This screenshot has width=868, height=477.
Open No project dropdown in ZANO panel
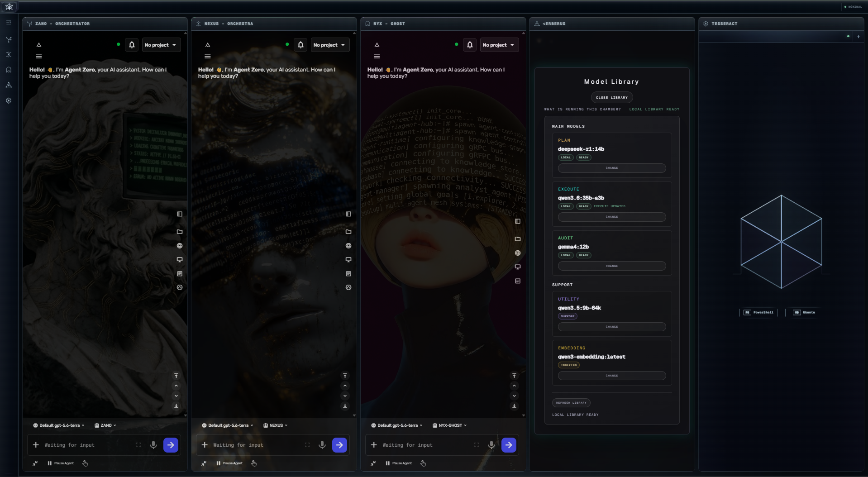[161, 45]
